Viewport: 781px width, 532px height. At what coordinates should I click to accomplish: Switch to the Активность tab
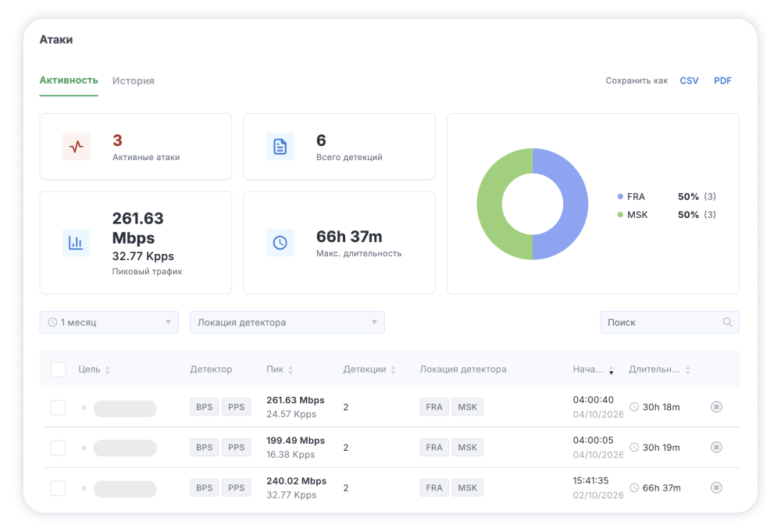pos(69,80)
